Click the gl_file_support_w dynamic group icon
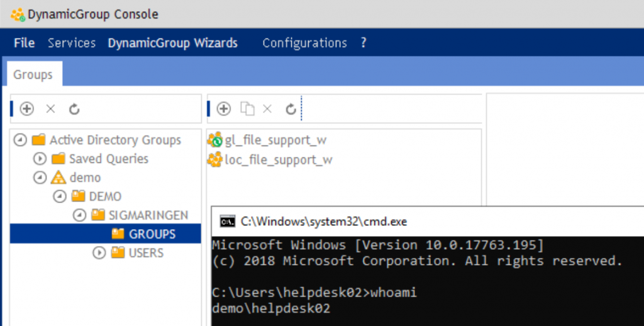This screenshot has width=644, height=326. [x=215, y=140]
